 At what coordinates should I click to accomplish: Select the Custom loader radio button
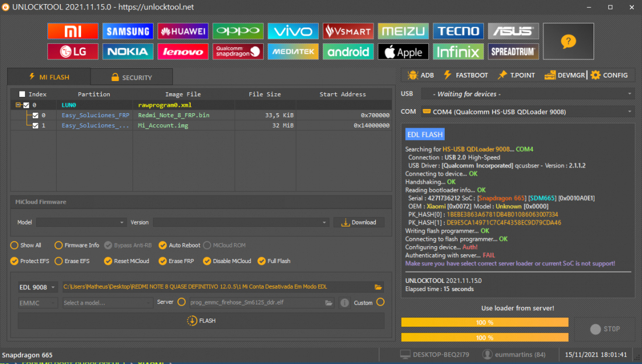pos(381,302)
